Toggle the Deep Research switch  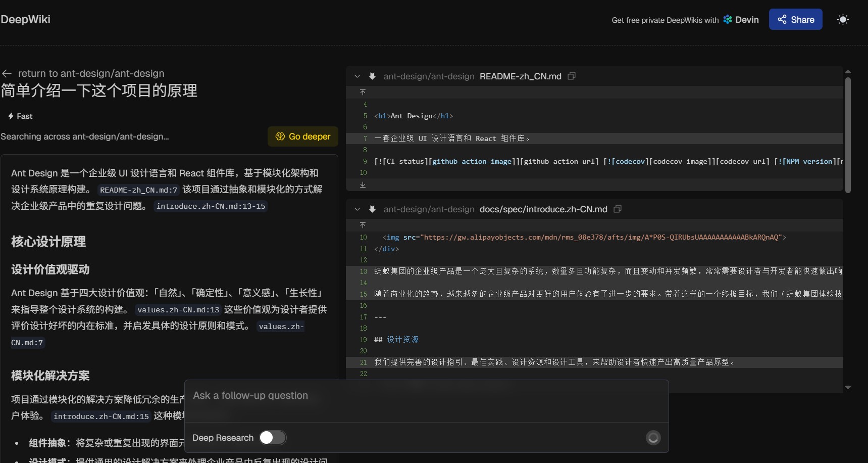point(273,438)
